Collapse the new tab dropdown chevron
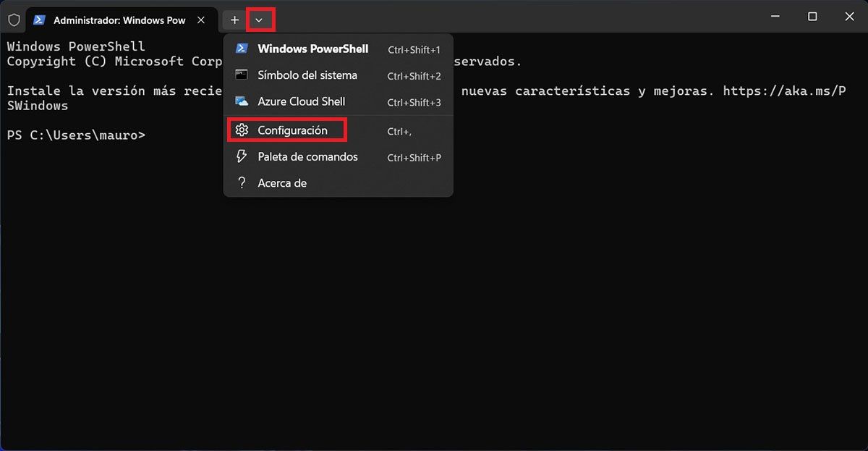The height and width of the screenshot is (451, 868). point(259,20)
